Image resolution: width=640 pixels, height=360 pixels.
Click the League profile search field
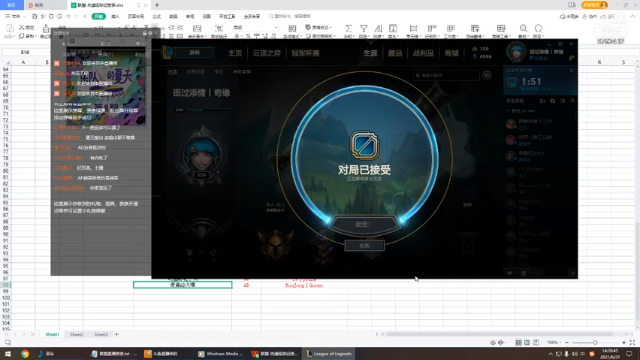[x=447, y=75]
